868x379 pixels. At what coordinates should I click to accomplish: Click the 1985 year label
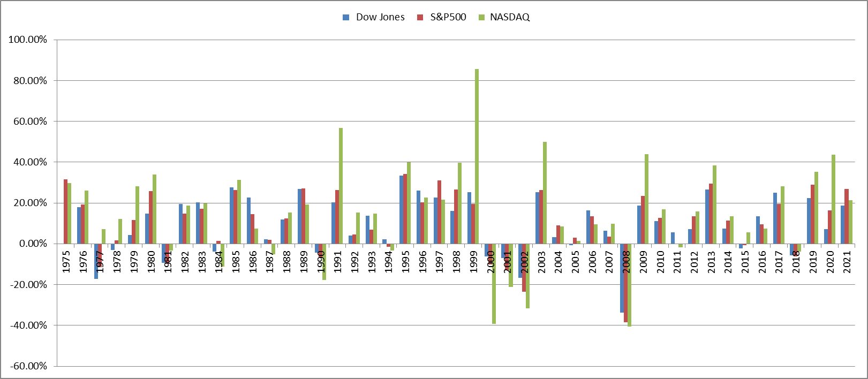(x=236, y=261)
